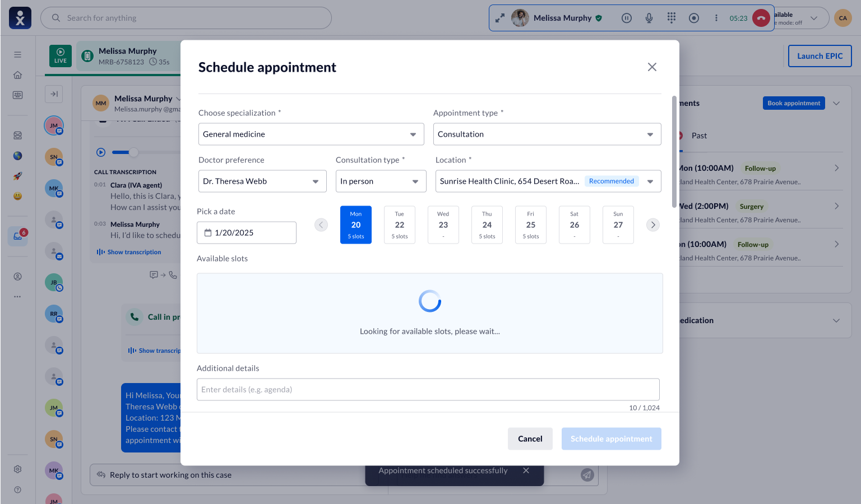
Task: Click Cancel button in dialog
Action: click(530, 439)
